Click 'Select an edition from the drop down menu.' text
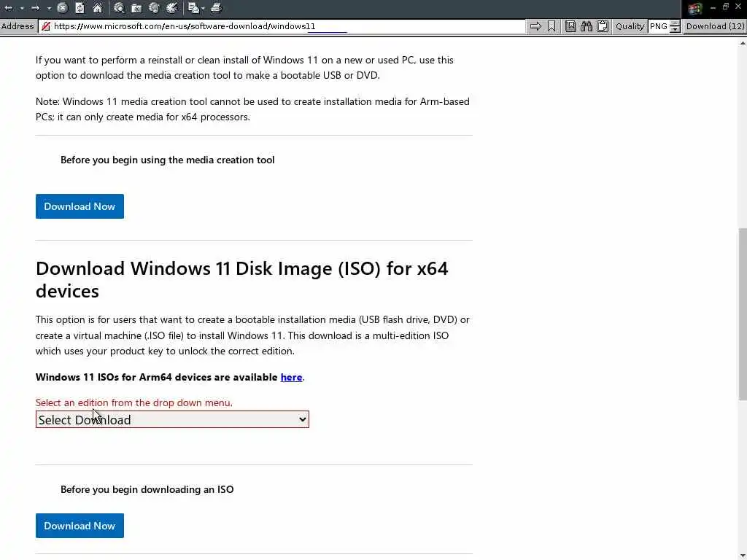Viewport: 747px width, 560px height. (x=134, y=402)
